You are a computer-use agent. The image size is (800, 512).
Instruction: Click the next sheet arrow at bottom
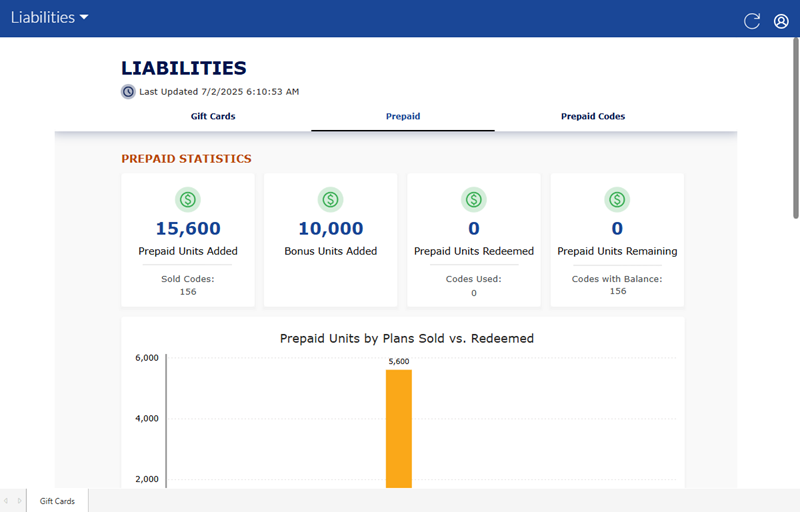tap(19, 501)
